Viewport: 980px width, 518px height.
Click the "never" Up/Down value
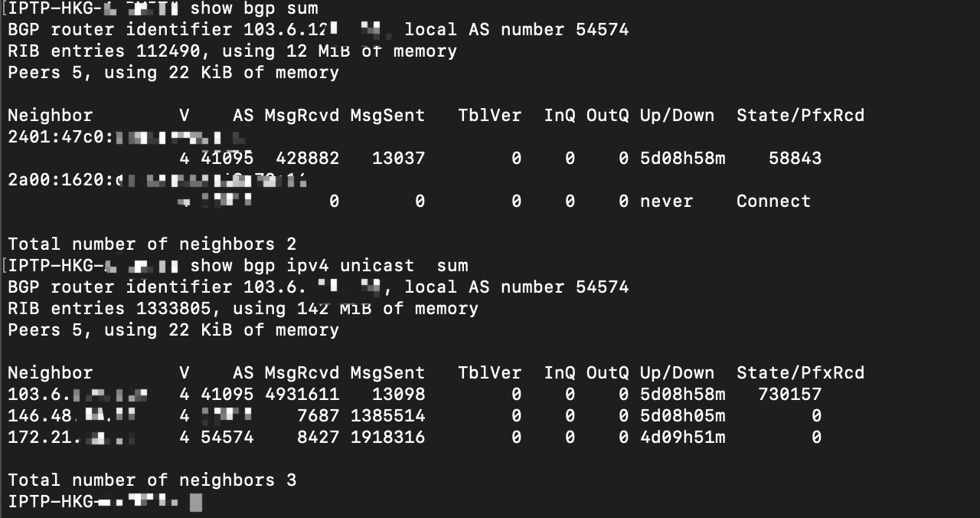tap(666, 202)
